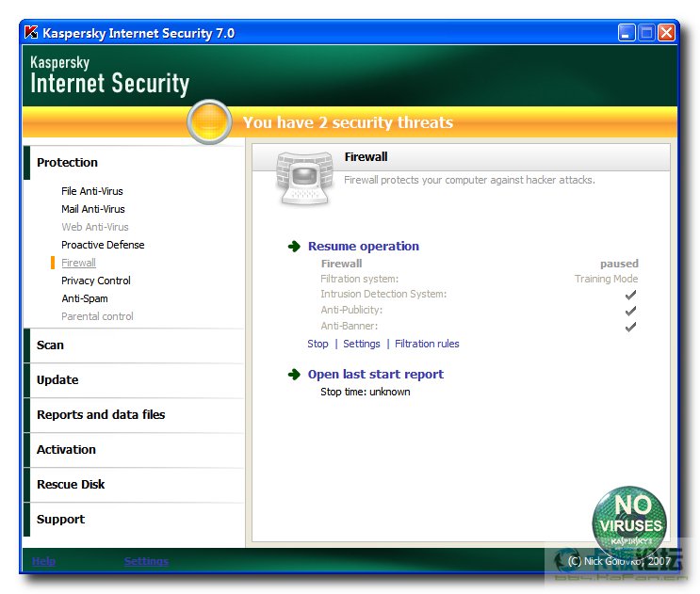Click green arrow beside Open last start report
The image size is (700, 594).
pyautogui.click(x=294, y=374)
